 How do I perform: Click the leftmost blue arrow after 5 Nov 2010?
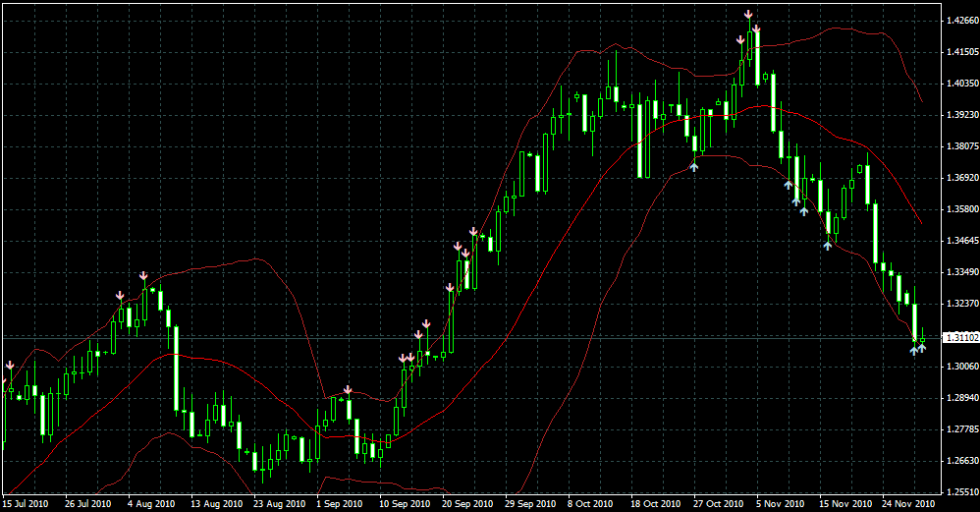tap(788, 184)
